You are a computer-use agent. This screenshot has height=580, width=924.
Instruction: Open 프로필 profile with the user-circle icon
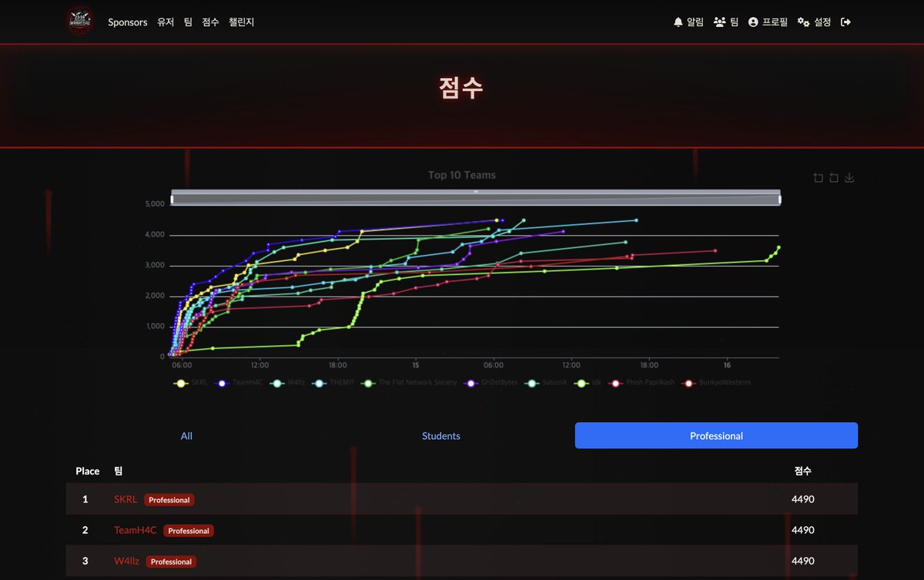click(x=768, y=22)
